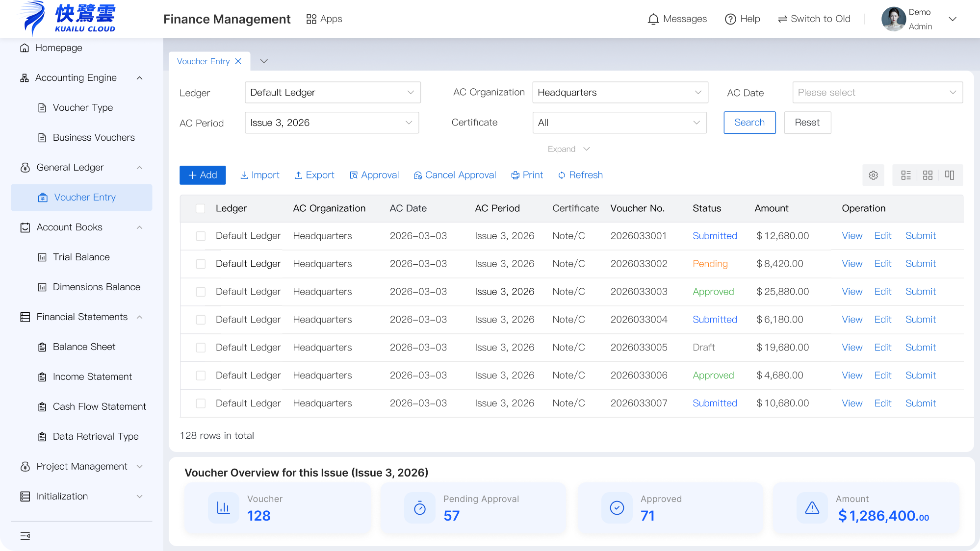980x551 pixels.
Task: Collapse the sidebar with bottom toggle icon
Action: tap(25, 536)
